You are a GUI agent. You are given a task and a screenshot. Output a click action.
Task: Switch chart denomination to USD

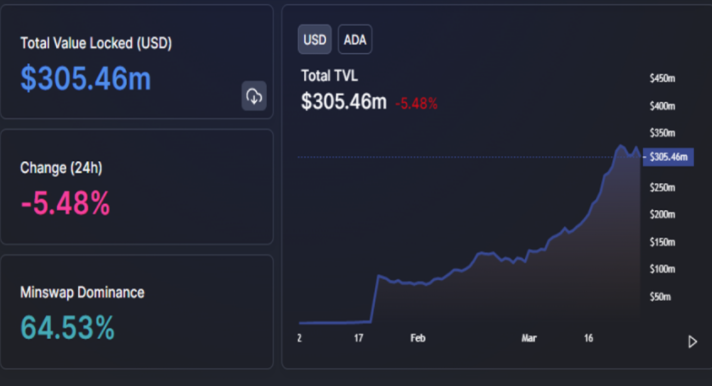[x=315, y=40]
